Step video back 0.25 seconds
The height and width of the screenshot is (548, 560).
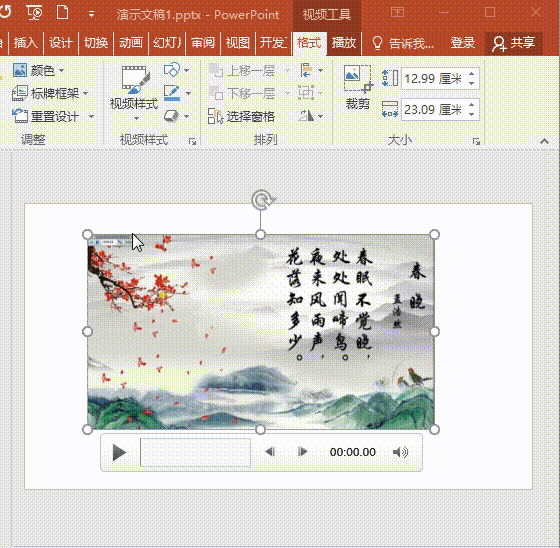tap(270, 452)
